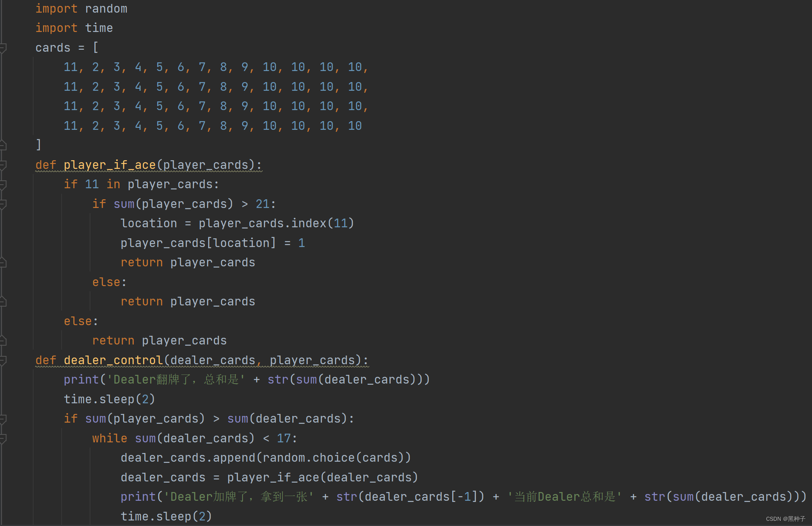
Task: Click fold end marker beside closing bracket
Action: [x=3, y=145]
